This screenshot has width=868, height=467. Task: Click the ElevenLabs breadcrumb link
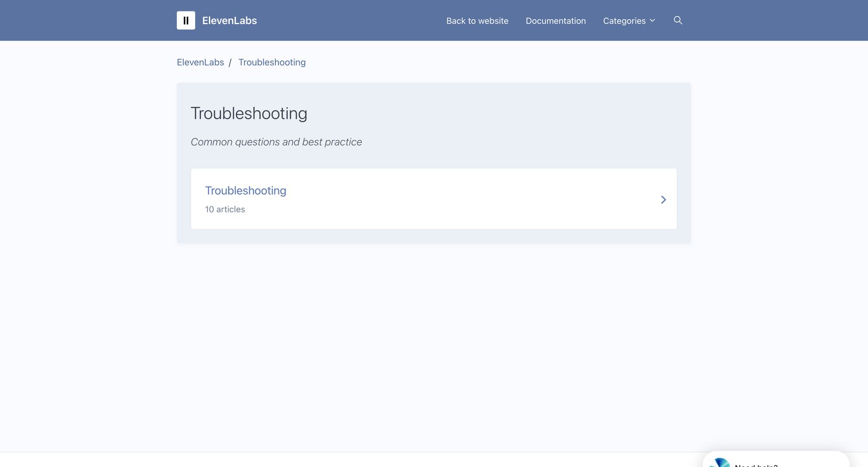pyautogui.click(x=200, y=62)
